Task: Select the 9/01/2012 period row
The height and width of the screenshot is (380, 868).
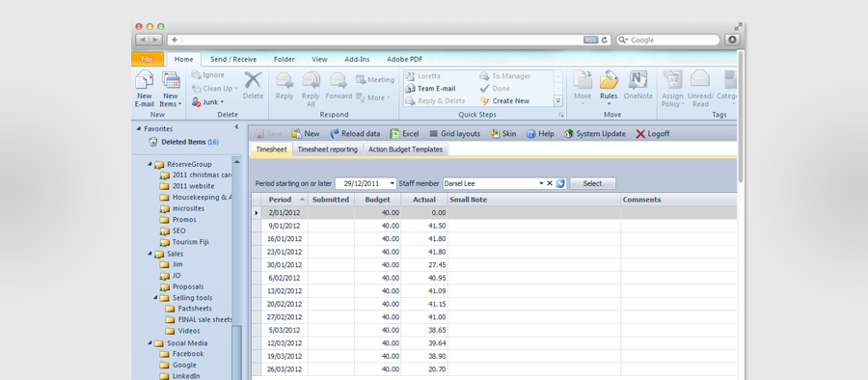Action: click(x=494, y=226)
